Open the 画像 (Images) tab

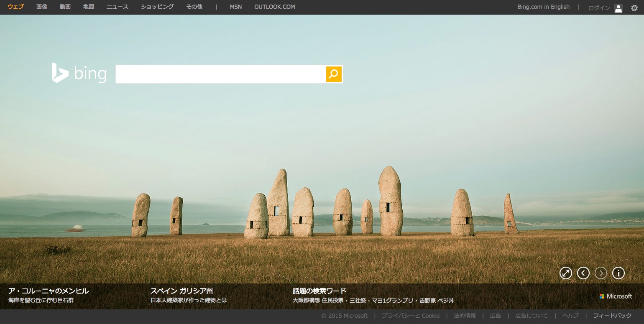point(42,7)
